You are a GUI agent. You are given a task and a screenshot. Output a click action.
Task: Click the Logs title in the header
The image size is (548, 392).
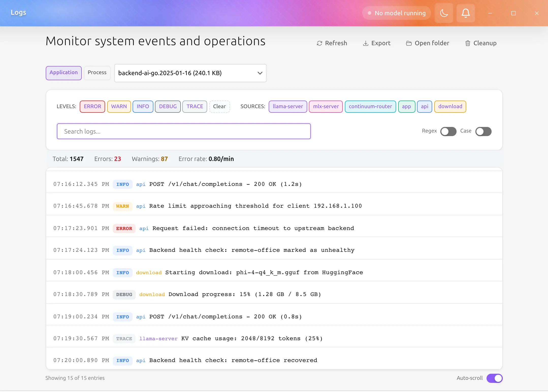pyautogui.click(x=18, y=12)
